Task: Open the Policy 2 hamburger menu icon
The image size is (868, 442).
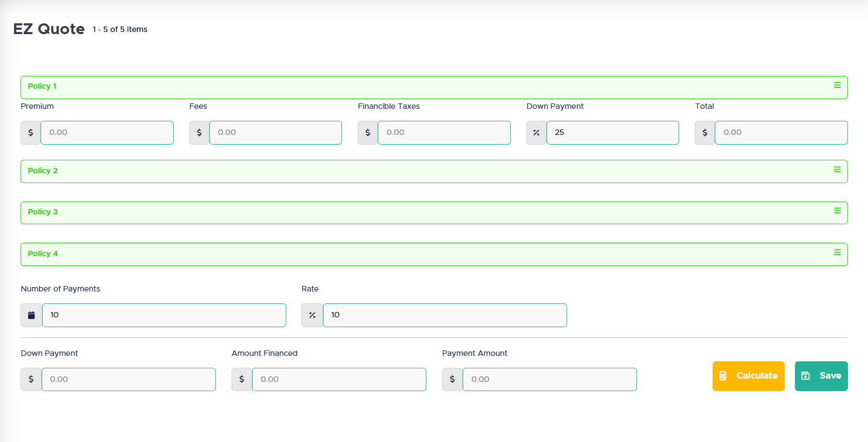Action: pyautogui.click(x=837, y=170)
